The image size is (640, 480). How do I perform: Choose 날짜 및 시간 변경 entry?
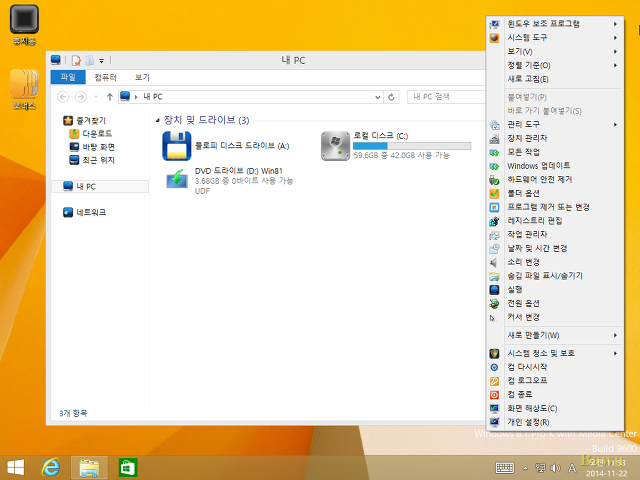pyautogui.click(x=555, y=248)
